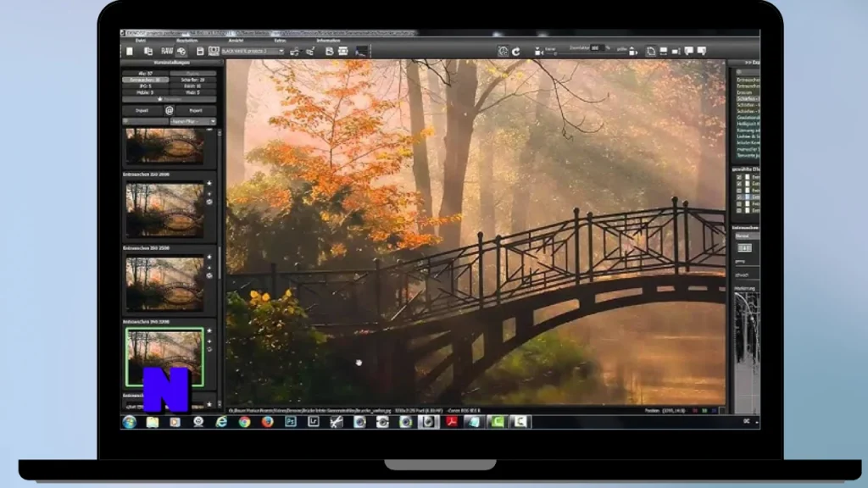Viewport: 868px width, 488px height.
Task: Select the 'Web: 5' preset category
Action: click(192, 92)
